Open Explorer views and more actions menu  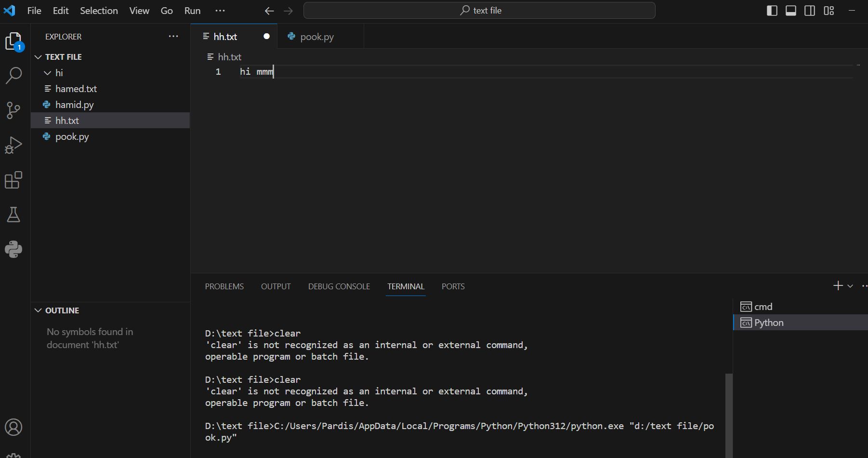[x=173, y=36]
